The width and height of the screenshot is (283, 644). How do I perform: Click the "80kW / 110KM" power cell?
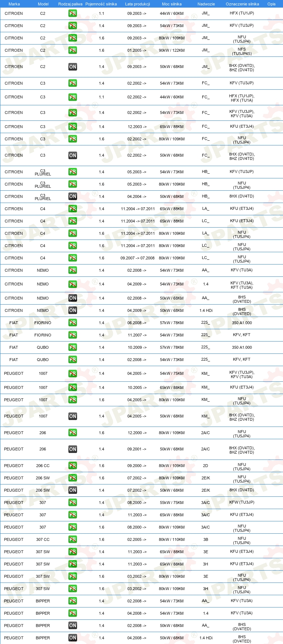click(x=172, y=539)
